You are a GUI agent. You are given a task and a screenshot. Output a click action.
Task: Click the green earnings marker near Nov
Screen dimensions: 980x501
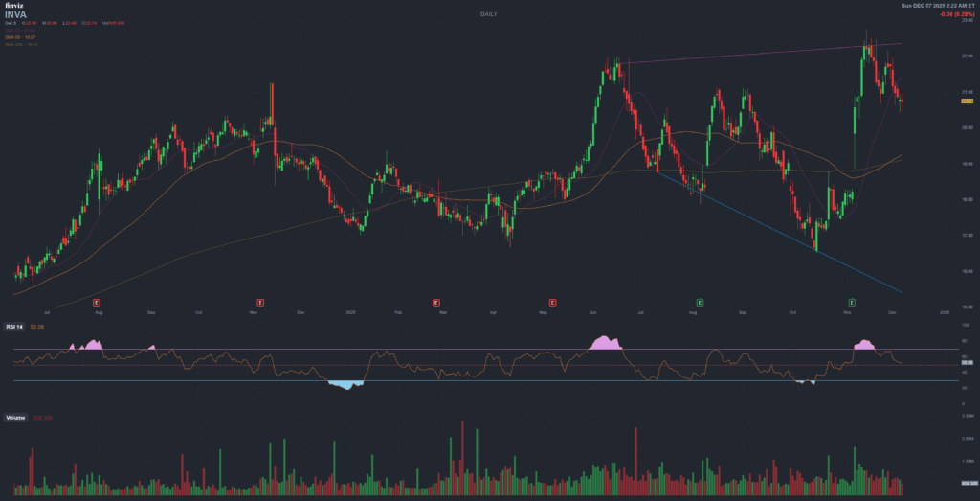(x=852, y=302)
